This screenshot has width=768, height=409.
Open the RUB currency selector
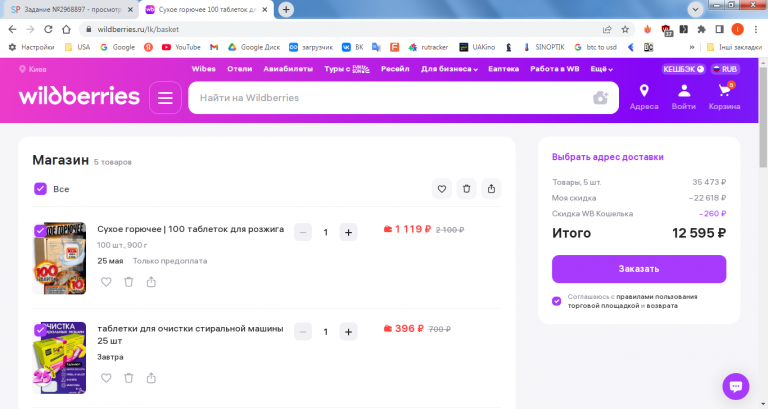(725, 69)
